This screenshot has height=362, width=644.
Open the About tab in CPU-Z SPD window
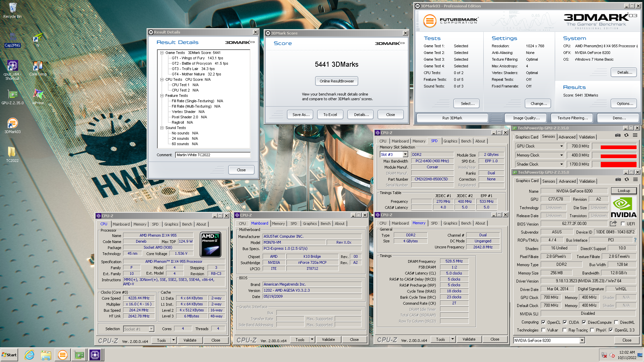pos(480,141)
